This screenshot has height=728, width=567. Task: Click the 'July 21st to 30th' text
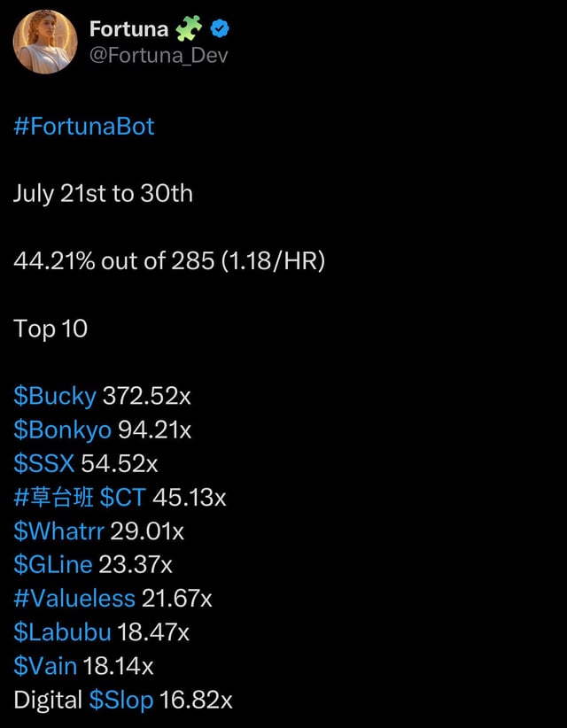pyautogui.click(x=103, y=193)
